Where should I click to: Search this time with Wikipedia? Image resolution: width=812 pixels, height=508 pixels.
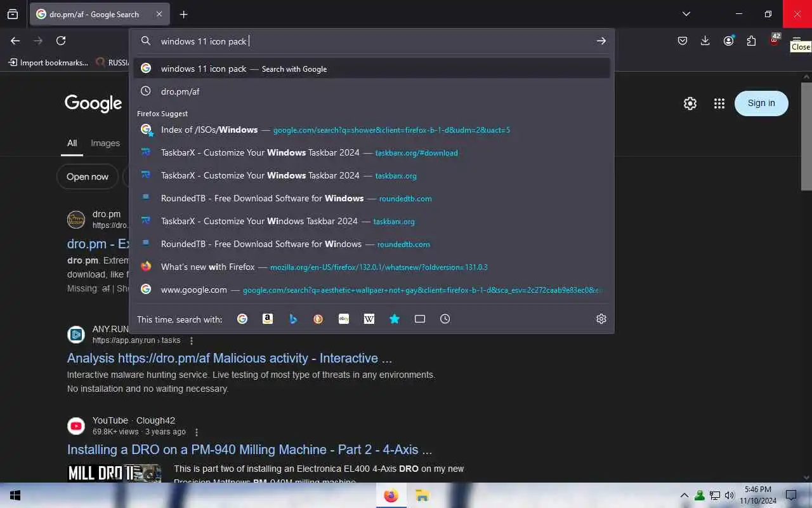click(x=369, y=319)
